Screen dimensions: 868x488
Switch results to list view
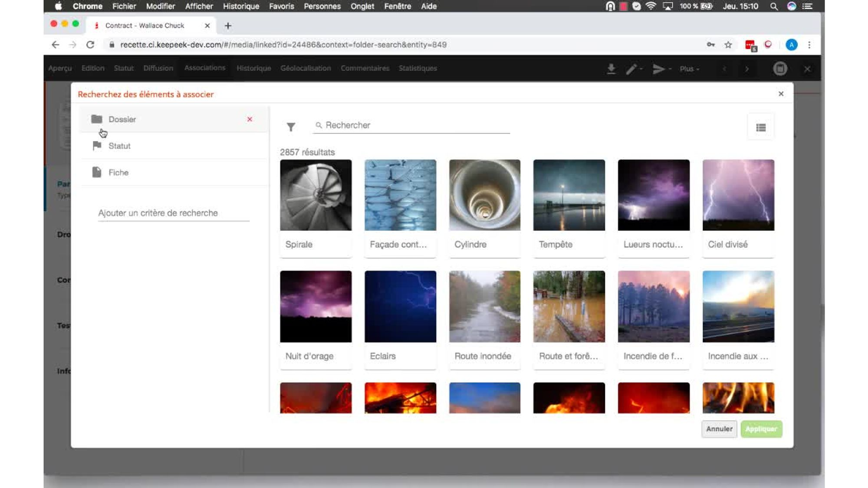760,128
